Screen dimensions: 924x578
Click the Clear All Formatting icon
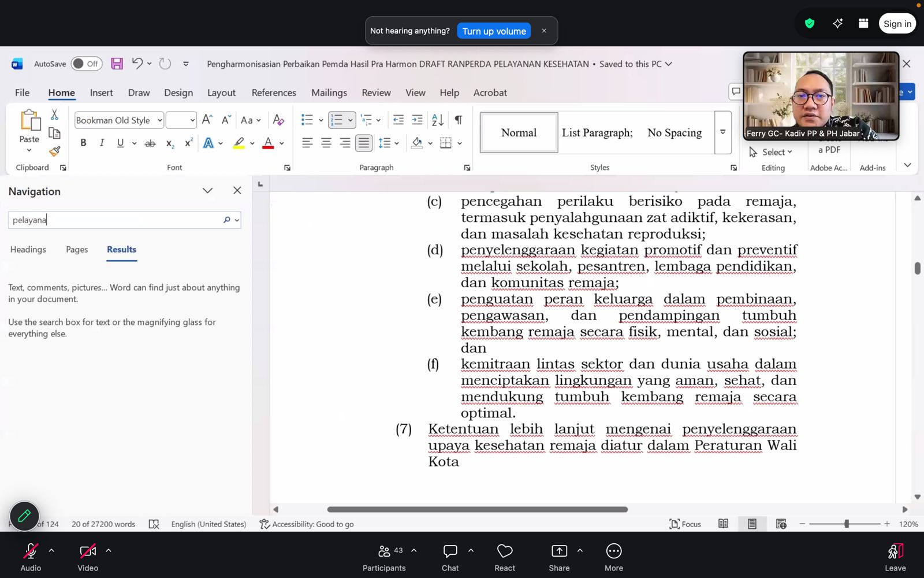pos(278,120)
